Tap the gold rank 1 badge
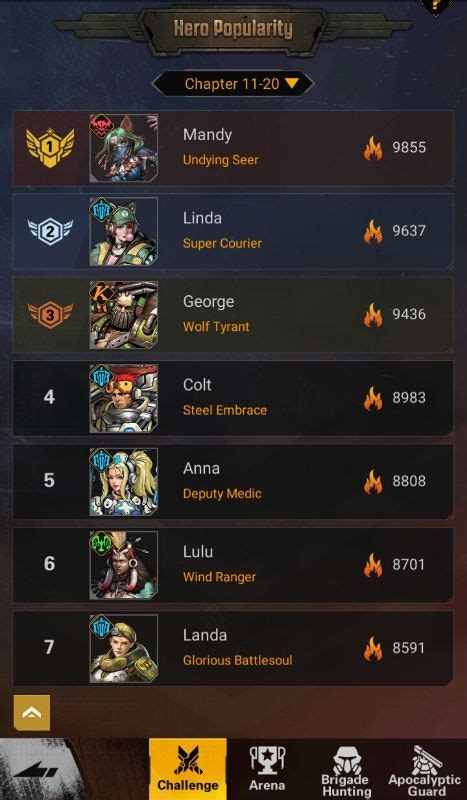 50,148
